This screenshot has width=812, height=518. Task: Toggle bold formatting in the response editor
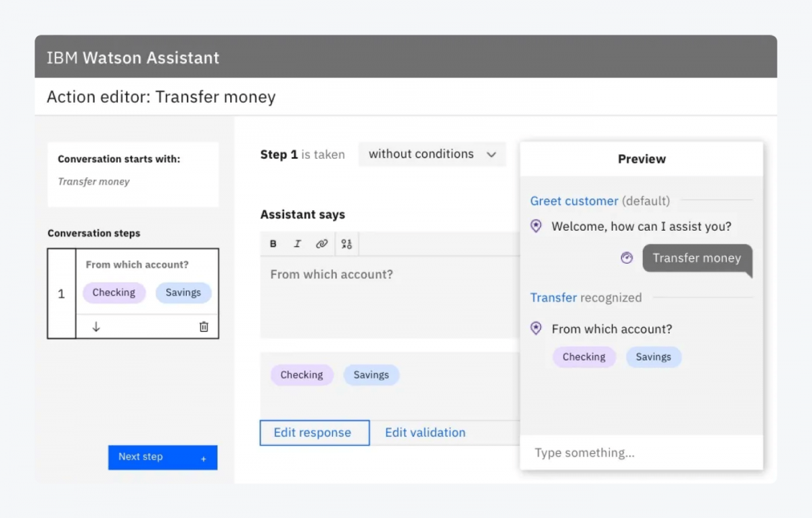coord(273,243)
